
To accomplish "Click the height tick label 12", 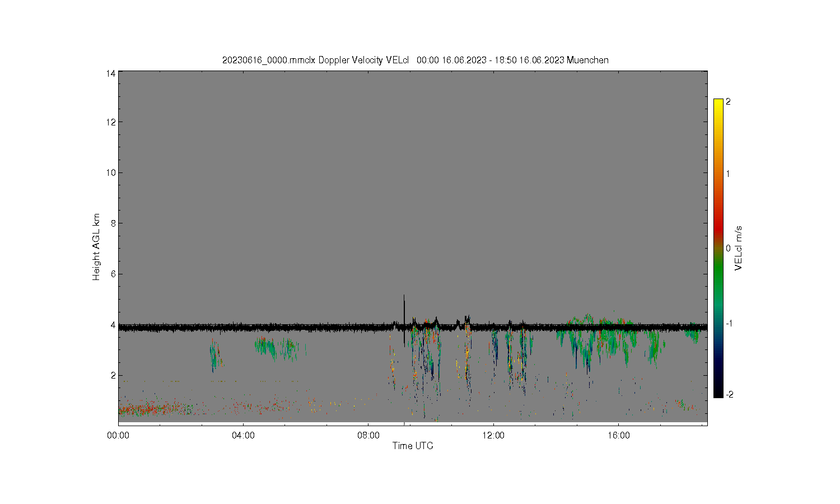I will pos(111,122).
